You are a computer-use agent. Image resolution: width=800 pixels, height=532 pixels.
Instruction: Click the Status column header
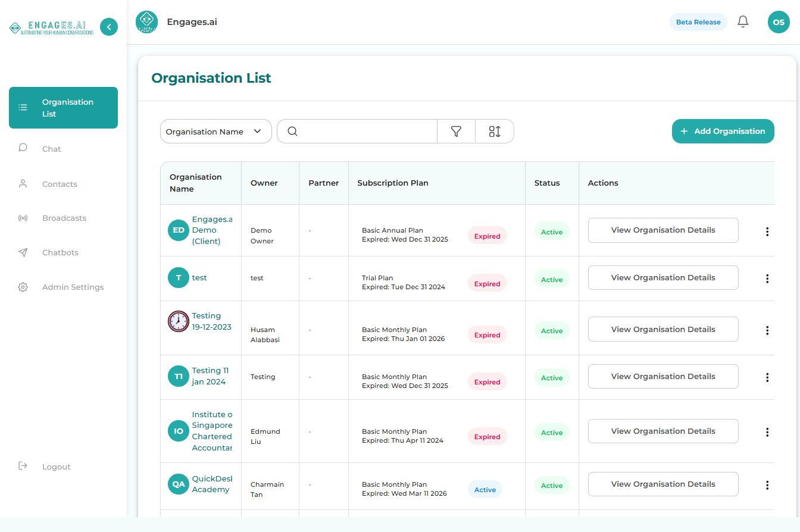coord(547,183)
